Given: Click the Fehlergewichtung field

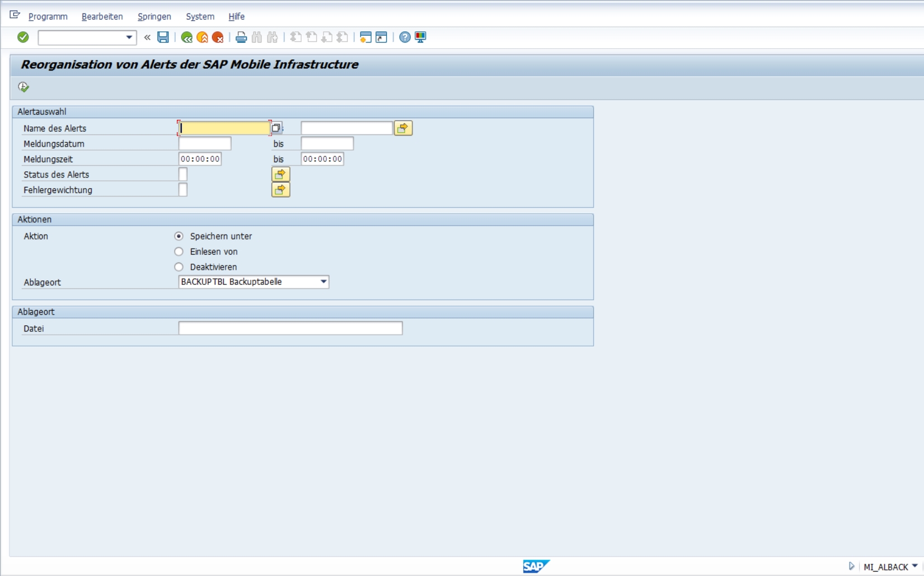Looking at the screenshot, I should (x=183, y=190).
